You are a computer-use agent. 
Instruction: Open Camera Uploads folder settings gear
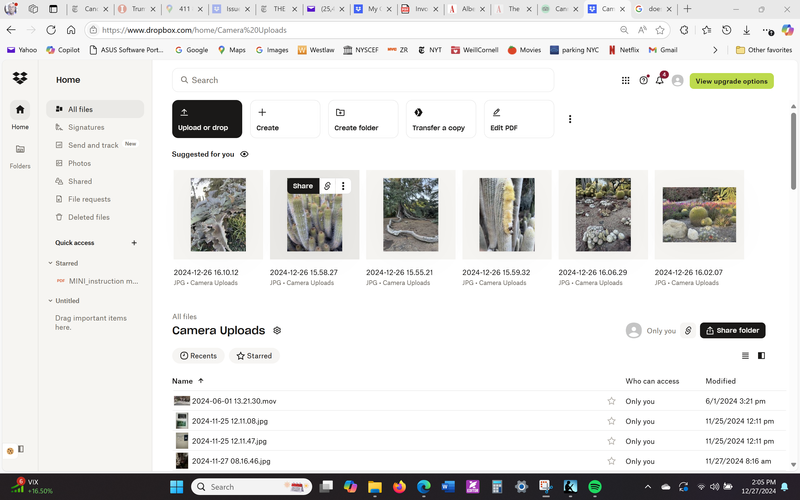(x=277, y=330)
